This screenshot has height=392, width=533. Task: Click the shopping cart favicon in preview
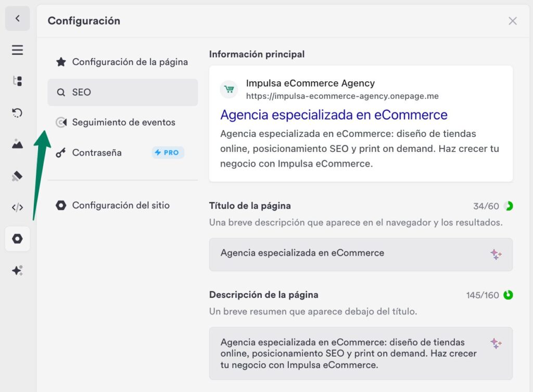[x=229, y=90]
